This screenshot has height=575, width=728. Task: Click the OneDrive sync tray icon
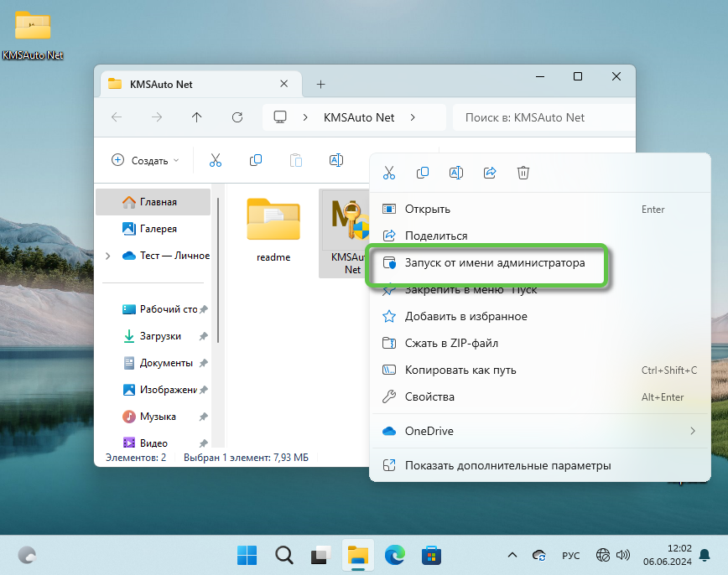coord(539,555)
